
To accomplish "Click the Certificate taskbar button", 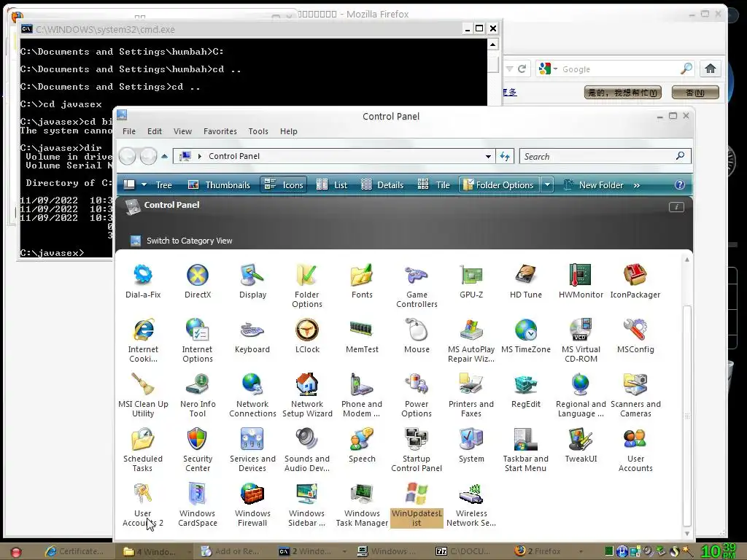I will (75, 551).
